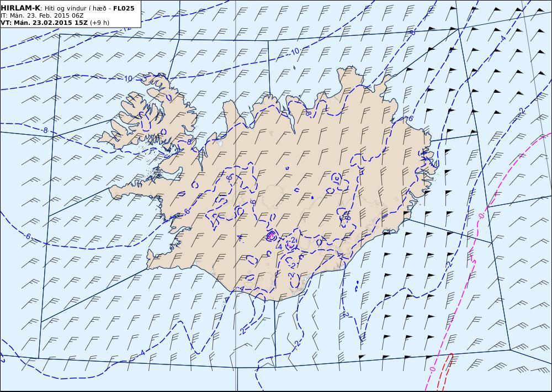The image size is (552, 392).
Task: Click the HIRLAM-K model name in header
Action: tap(20, 8)
